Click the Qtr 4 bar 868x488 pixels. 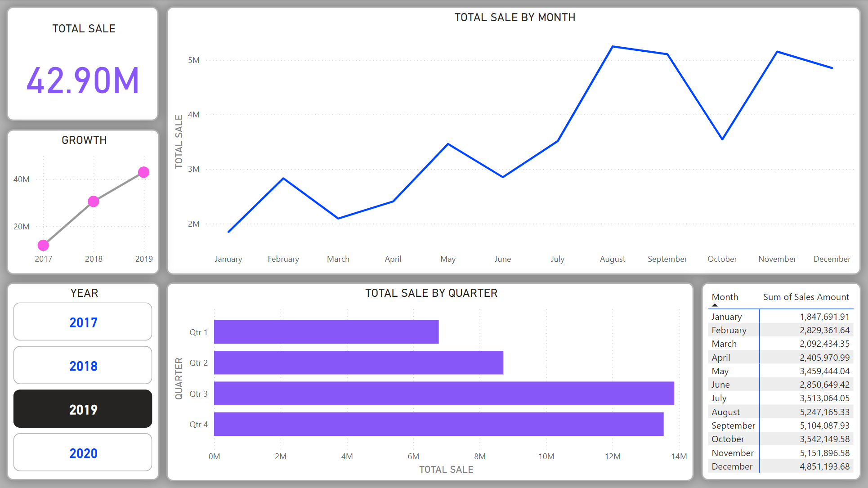tap(438, 424)
